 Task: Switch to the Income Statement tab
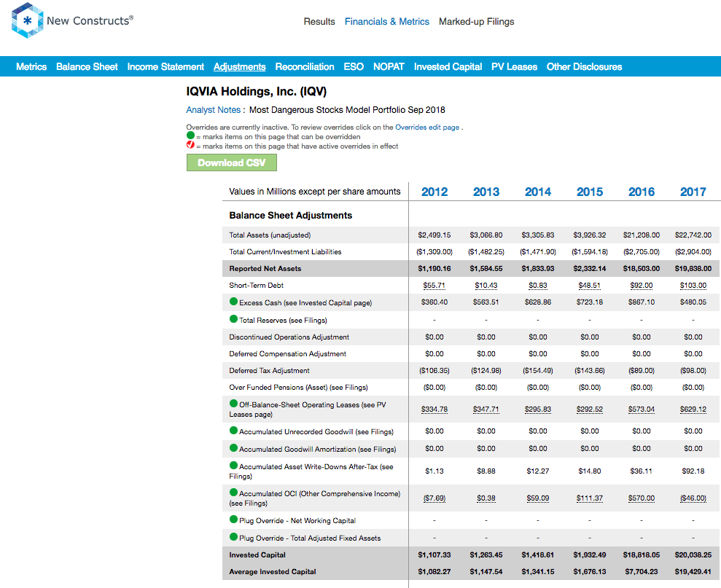(x=165, y=66)
